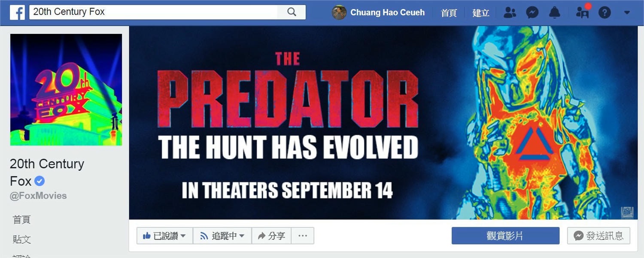Image resolution: width=644 pixels, height=258 pixels.
Task: Click the 觀賞影片 watch video button
Action: tap(505, 236)
